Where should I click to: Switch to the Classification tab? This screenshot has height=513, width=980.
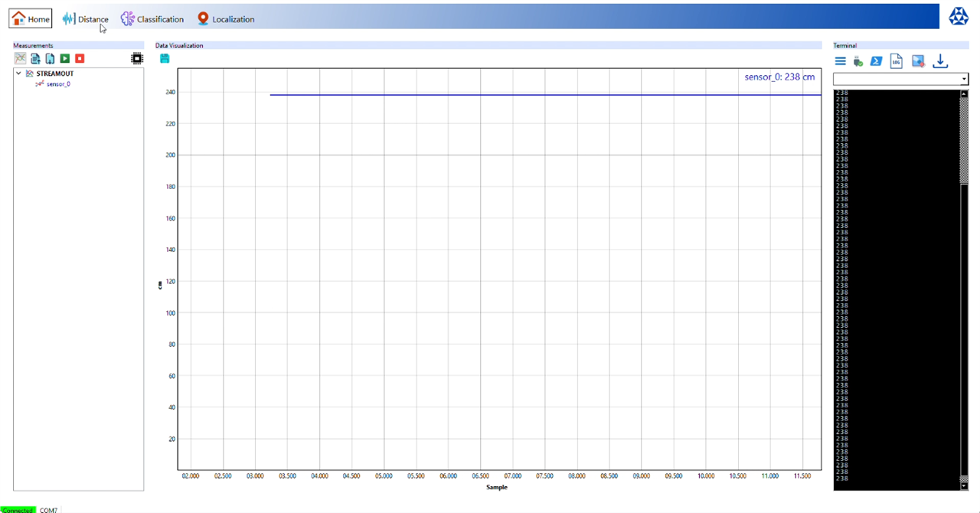point(152,19)
